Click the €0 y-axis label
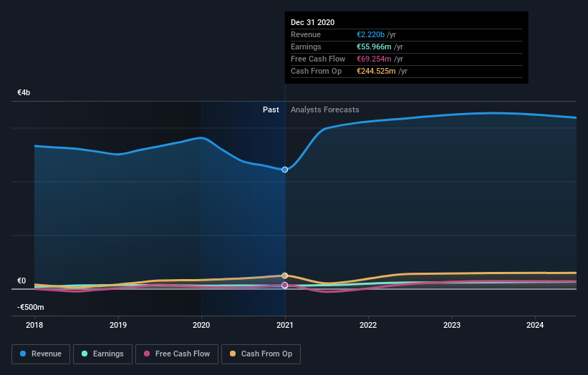Screen dimensions: 588x375 coord(21,281)
